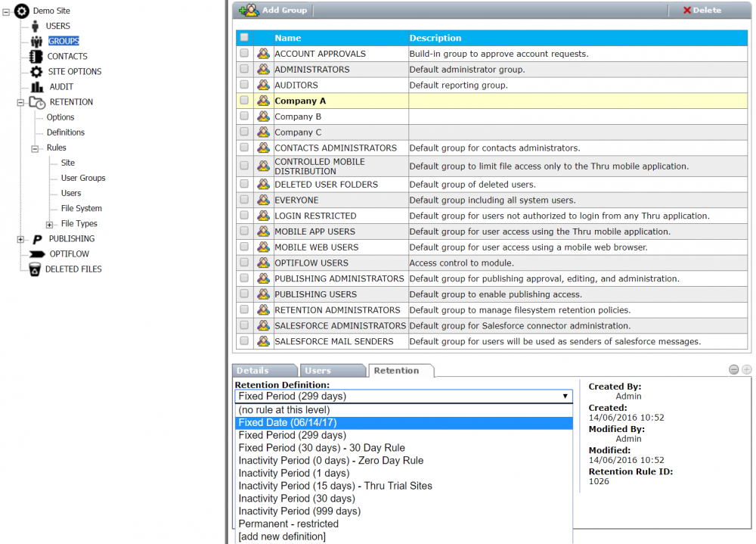Check the box for ACCOUNT APPROVALS group
This screenshot has height=544, width=756.
pyautogui.click(x=244, y=54)
